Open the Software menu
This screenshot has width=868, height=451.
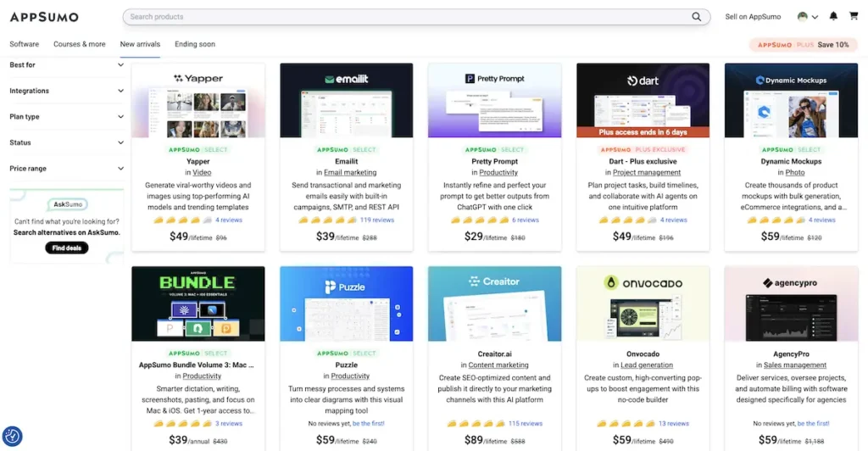tap(25, 44)
